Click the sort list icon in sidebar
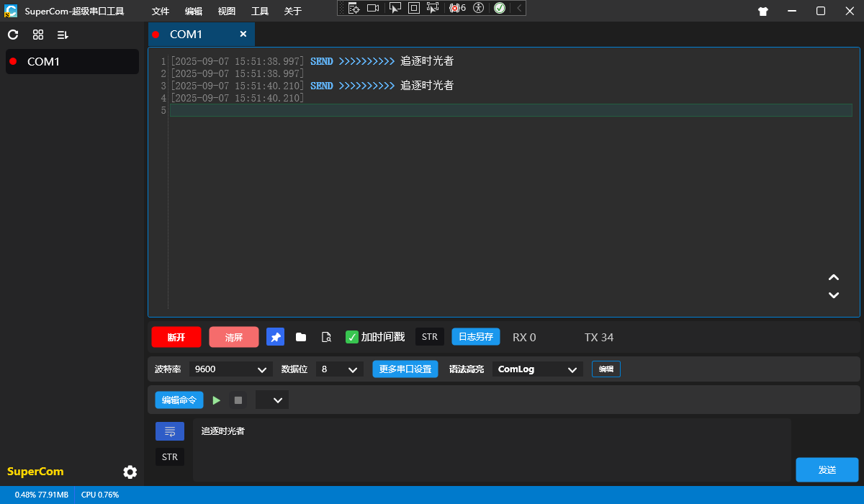864x504 pixels. tap(63, 35)
